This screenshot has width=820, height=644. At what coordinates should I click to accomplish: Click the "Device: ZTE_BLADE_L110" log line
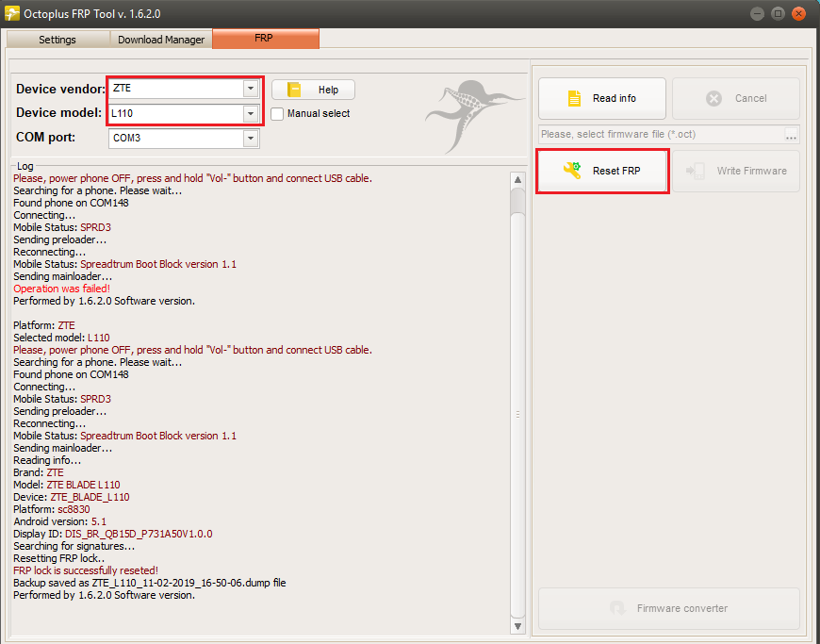72,497
